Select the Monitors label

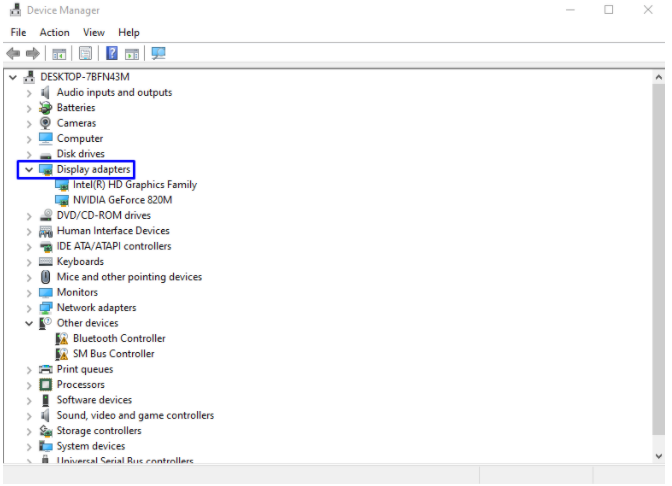tap(77, 292)
